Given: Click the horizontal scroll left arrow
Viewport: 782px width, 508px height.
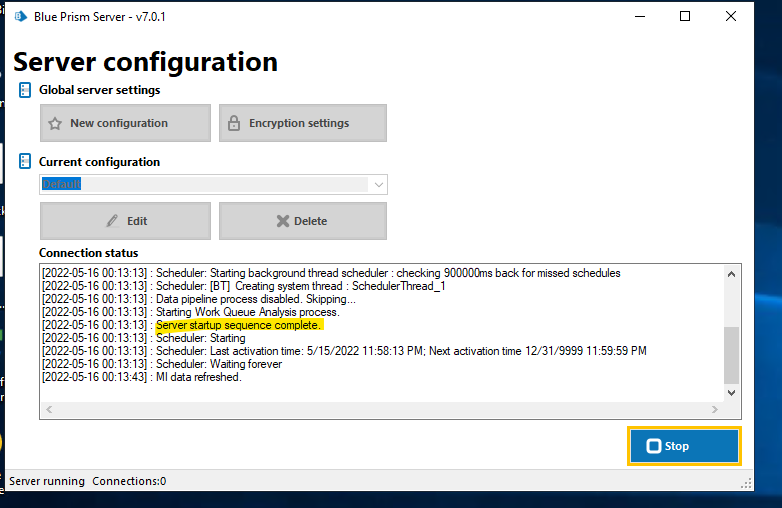Looking at the screenshot, I should 49,409.
